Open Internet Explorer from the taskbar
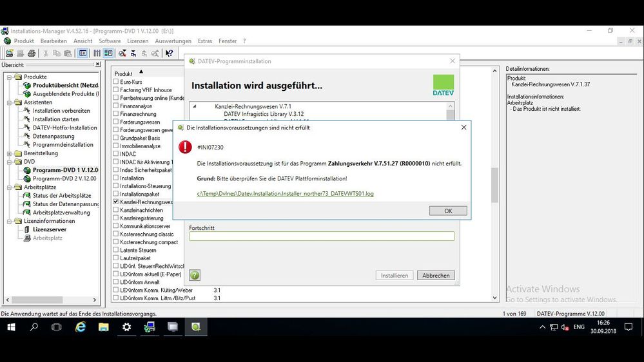The width and height of the screenshot is (644, 362). [81, 327]
